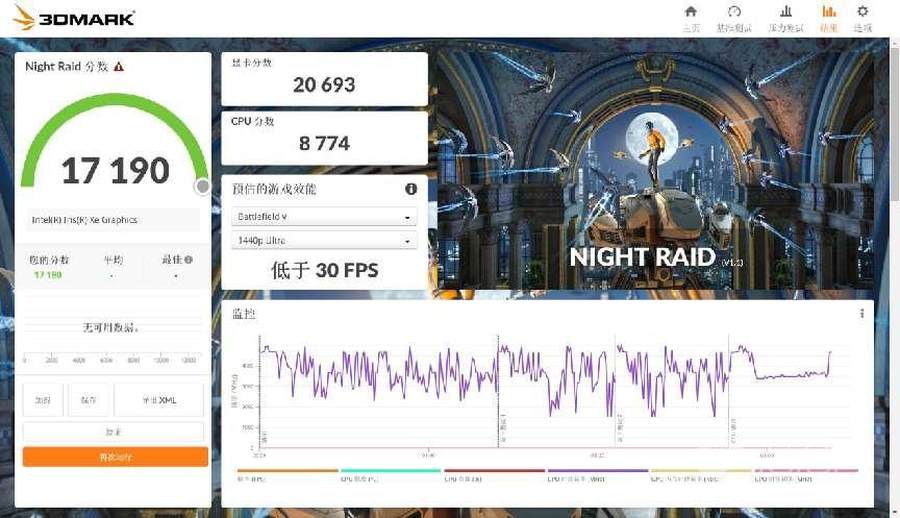Viewport: 900px width, 518px height.
Task: Click the Export XML button
Action: [158, 400]
